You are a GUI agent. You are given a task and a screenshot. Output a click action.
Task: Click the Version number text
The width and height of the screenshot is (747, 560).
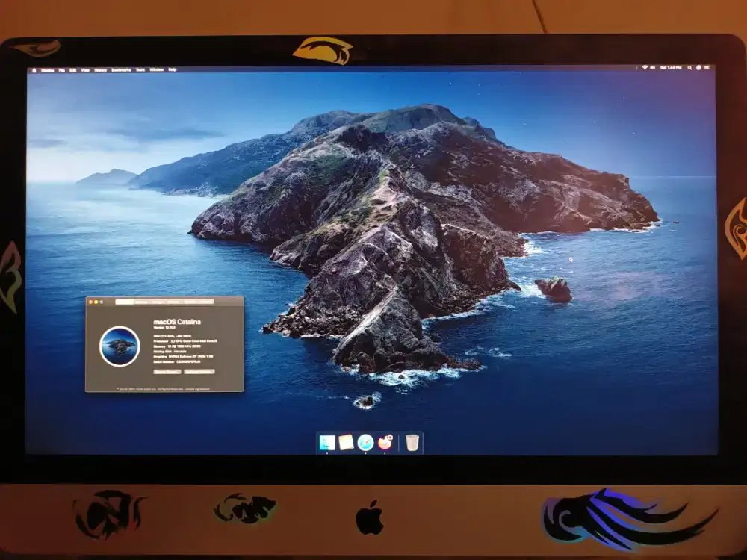[x=164, y=328]
